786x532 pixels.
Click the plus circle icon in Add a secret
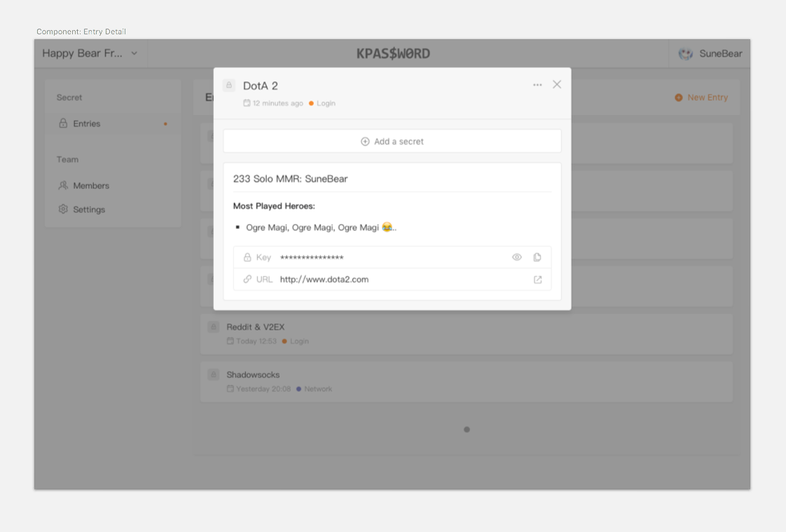tap(365, 142)
